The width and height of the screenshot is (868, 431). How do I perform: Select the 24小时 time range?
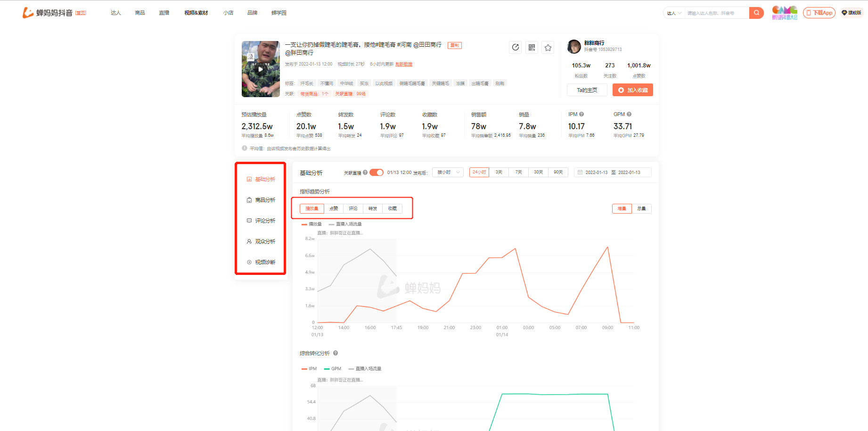tap(479, 173)
